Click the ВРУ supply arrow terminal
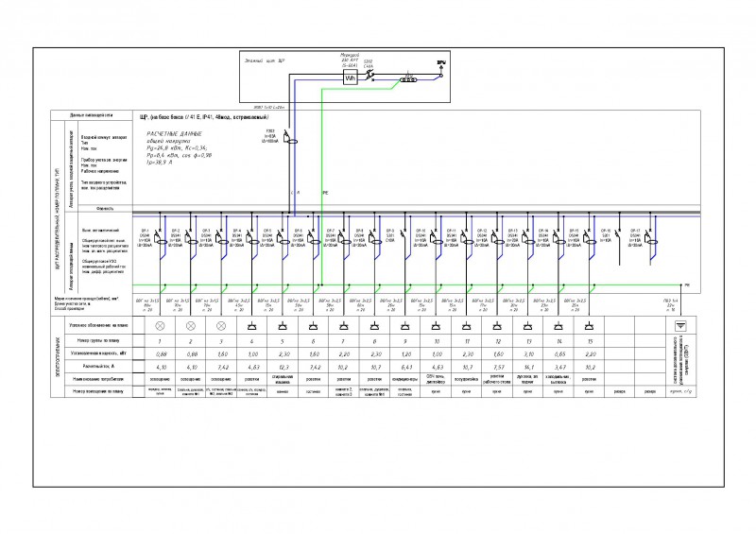This screenshot has height=534, width=756. point(440,72)
